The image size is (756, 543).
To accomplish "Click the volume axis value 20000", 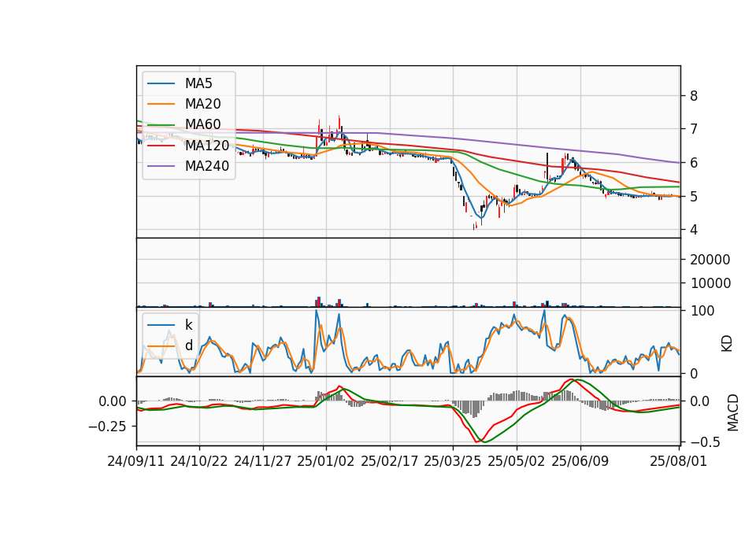I will coord(710,260).
